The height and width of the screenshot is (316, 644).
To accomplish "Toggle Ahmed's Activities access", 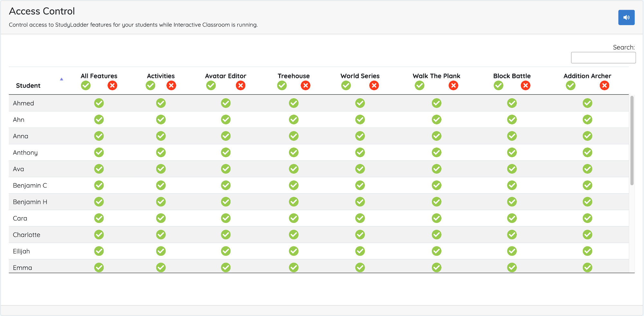I will (161, 103).
